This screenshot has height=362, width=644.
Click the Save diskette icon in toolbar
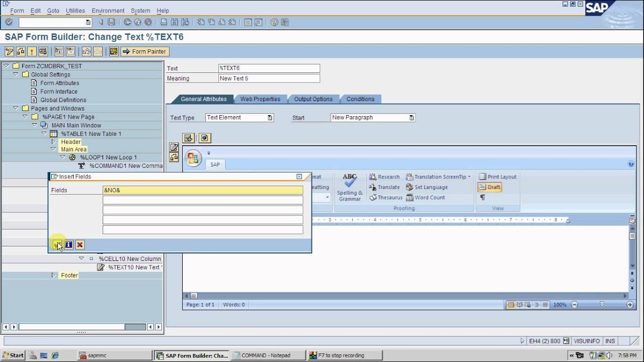tap(111, 22)
